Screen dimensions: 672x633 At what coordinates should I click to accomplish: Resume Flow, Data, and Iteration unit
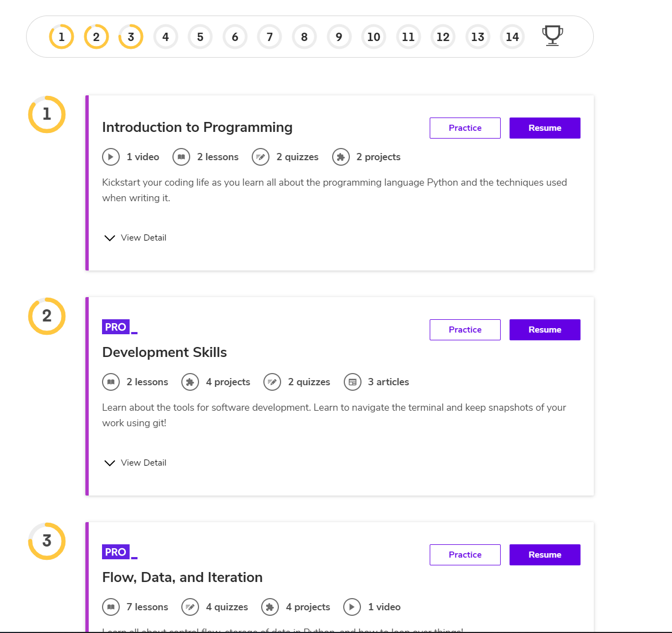(x=544, y=555)
